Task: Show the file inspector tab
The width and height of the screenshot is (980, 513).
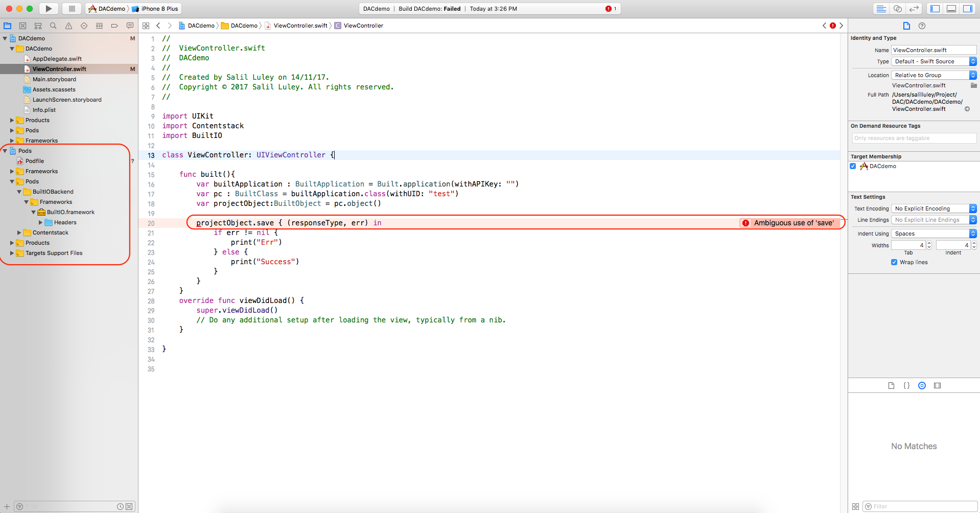Action: (906, 26)
